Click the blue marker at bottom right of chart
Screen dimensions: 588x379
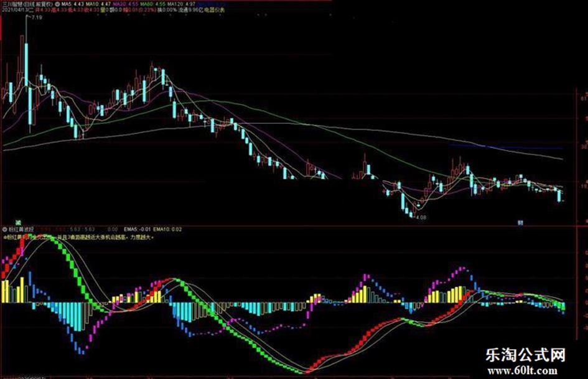click(520, 223)
